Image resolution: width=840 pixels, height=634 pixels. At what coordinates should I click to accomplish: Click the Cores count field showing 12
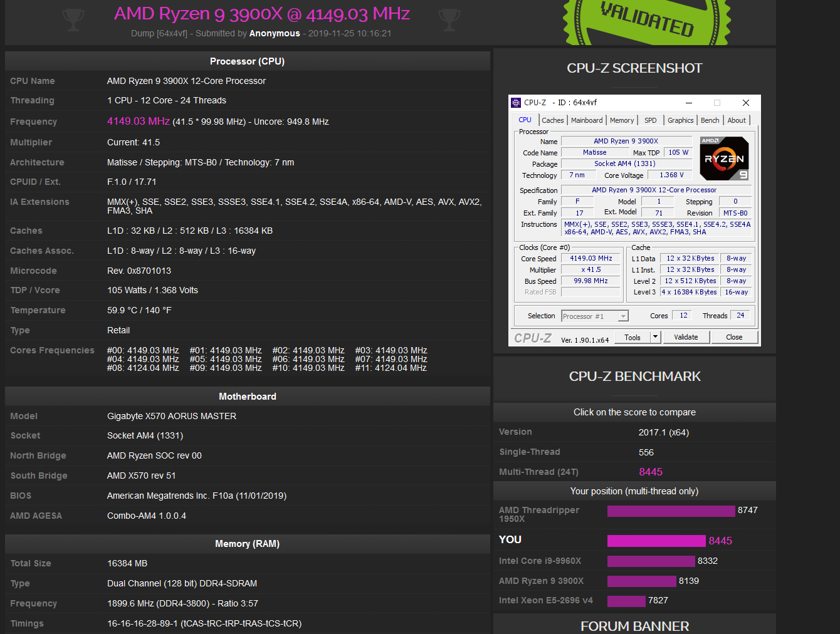coord(683,315)
